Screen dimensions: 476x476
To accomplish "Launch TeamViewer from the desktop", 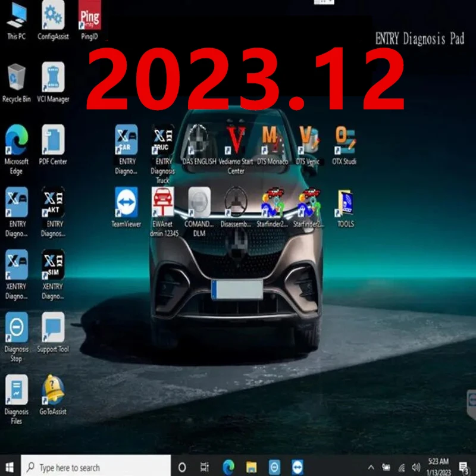I will coord(126,207).
